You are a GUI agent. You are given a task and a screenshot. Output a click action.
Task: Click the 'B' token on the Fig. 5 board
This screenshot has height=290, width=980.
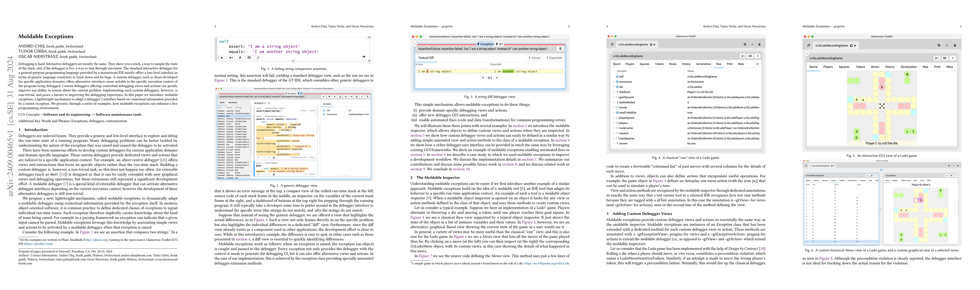click(907, 74)
